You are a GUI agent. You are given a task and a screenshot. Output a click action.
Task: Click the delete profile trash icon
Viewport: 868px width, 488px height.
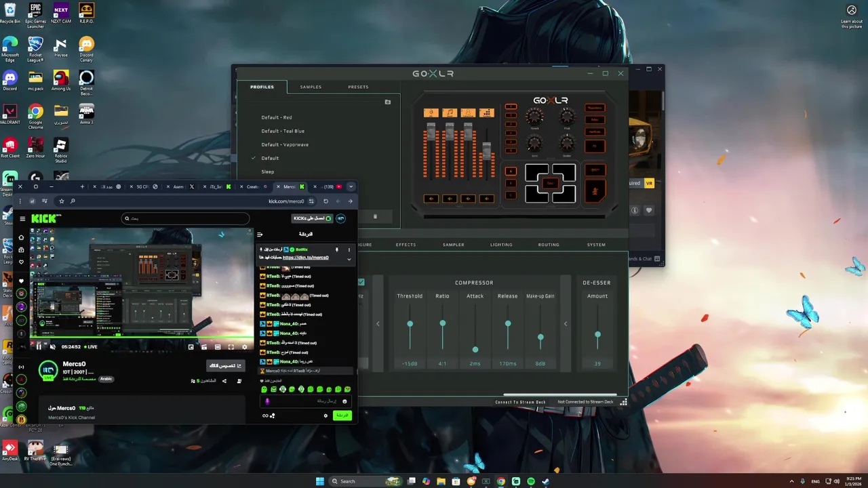(375, 217)
